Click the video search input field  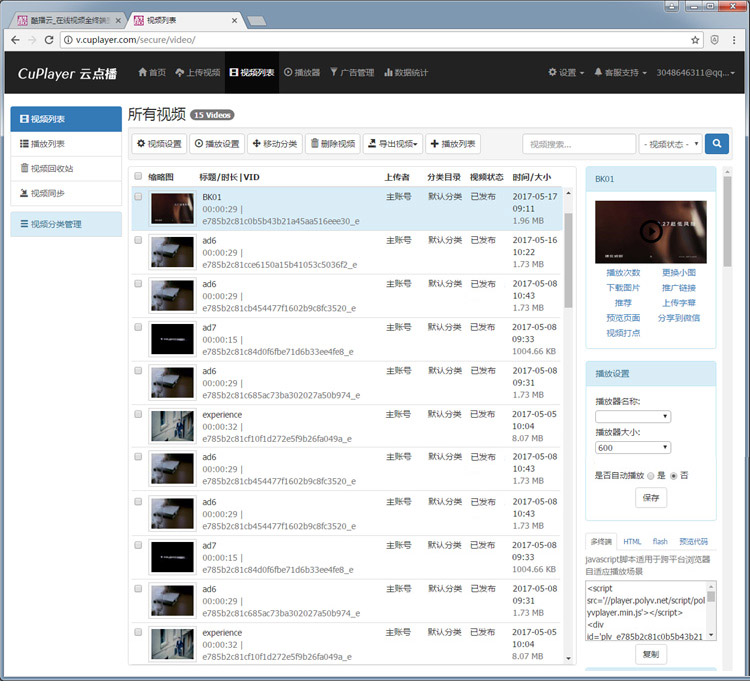[578, 144]
